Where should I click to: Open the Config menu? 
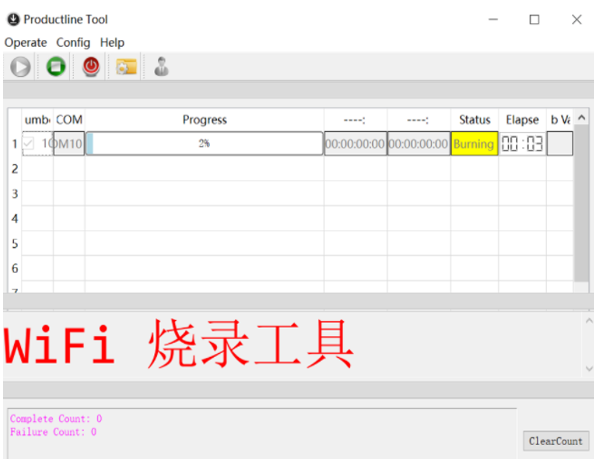[x=73, y=42]
